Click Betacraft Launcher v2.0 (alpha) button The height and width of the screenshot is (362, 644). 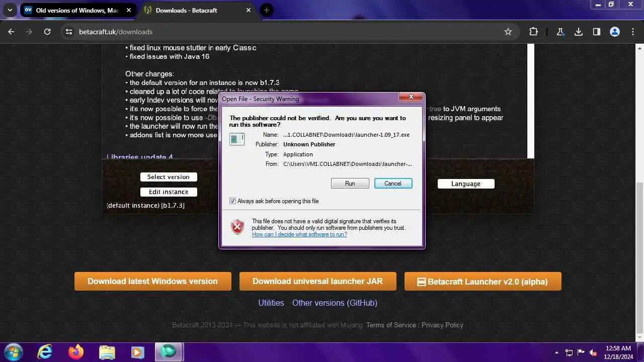coord(483,282)
